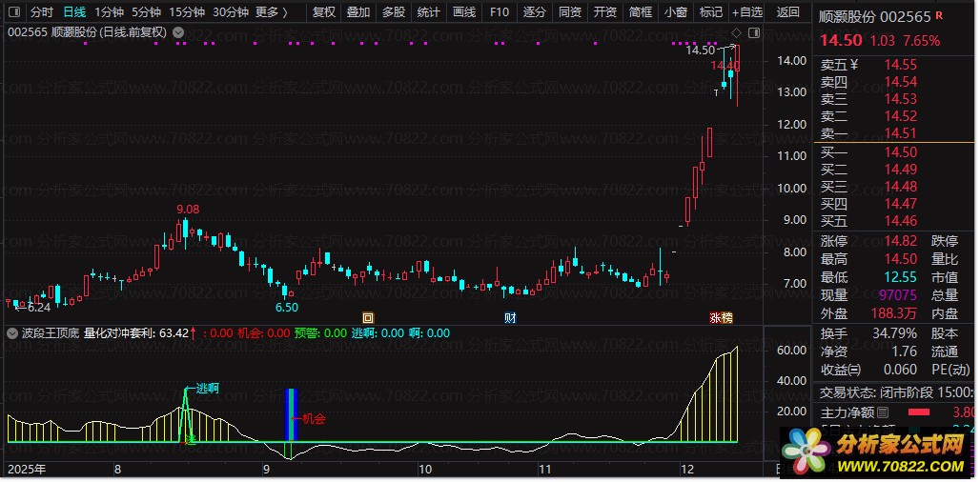Click the 净资 1.76 value
Screen dimensions: 980x482
pyautogui.click(x=905, y=351)
